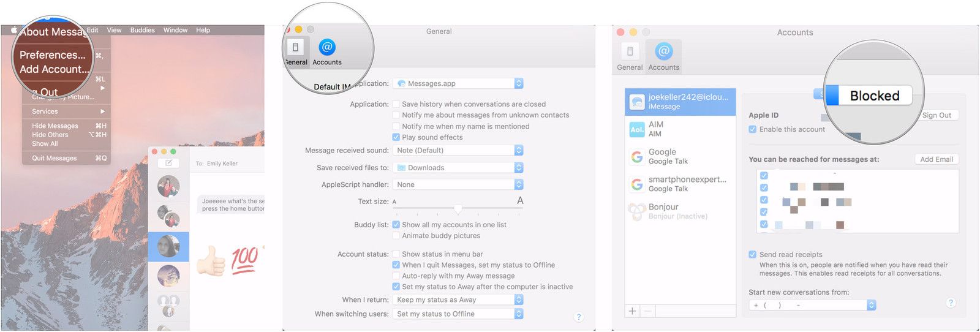Select the iMessage joekeller242 account icon

(637, 102)
